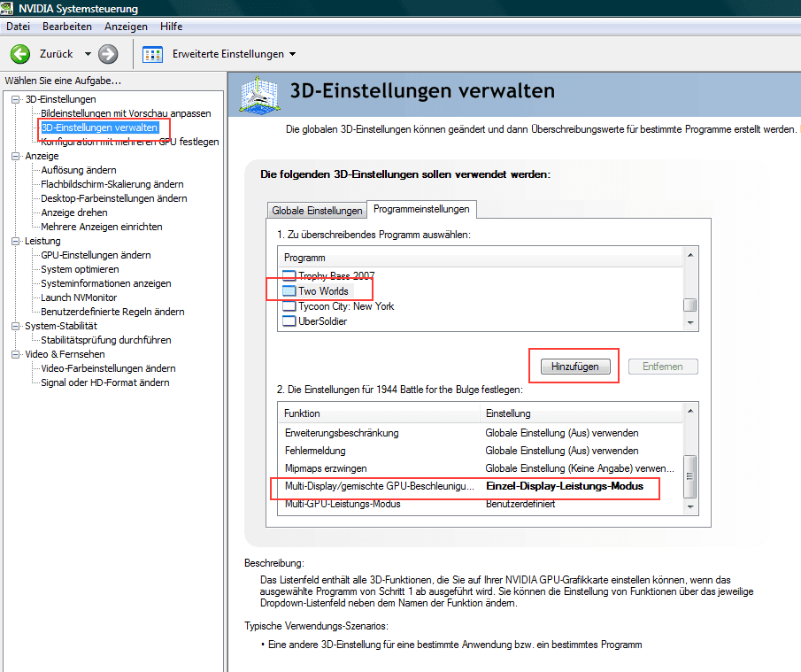Click the Funktion column header

[x=379, y=413]
